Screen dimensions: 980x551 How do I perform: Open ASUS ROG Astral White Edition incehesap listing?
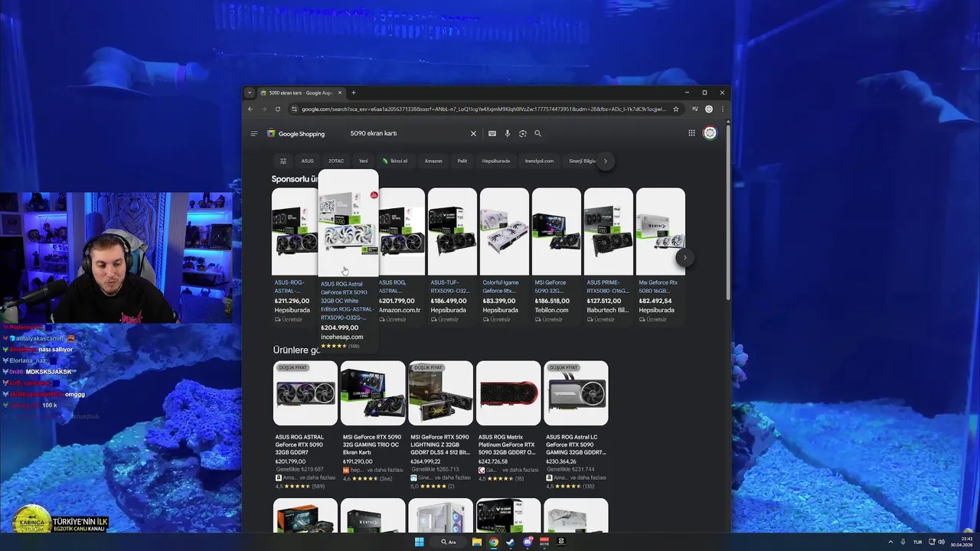[x=348, y=260]
